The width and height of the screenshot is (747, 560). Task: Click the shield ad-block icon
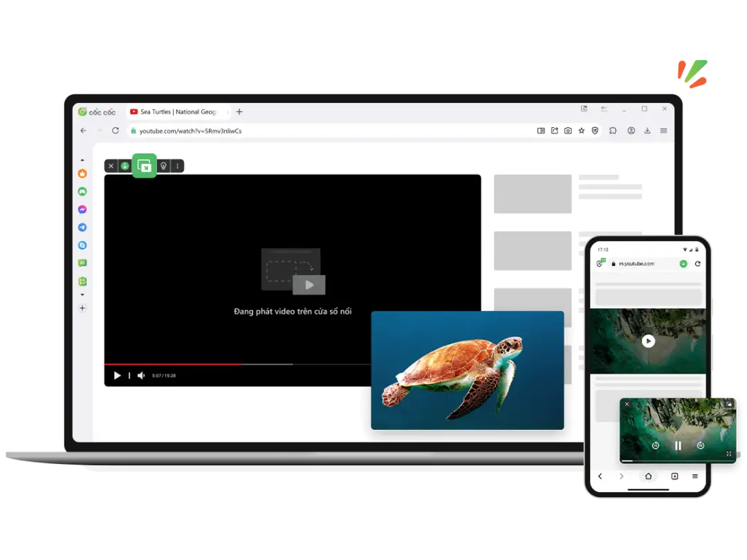596,131
